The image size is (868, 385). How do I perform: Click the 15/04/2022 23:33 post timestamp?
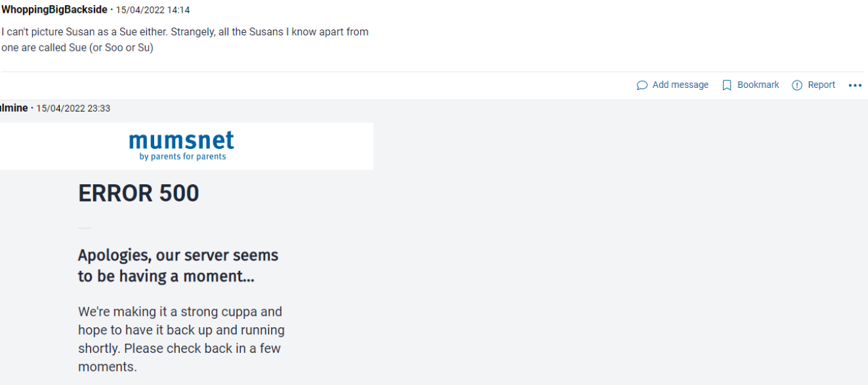coord(73,108)
